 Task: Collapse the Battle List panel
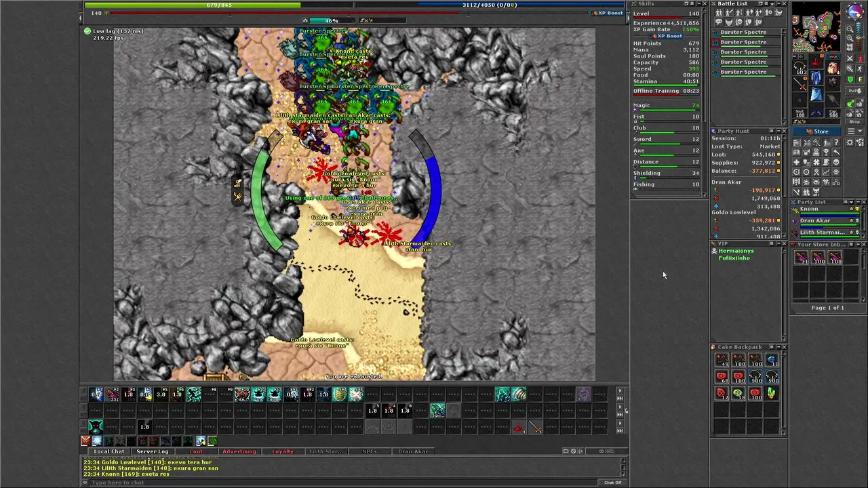tap(778, 3)
